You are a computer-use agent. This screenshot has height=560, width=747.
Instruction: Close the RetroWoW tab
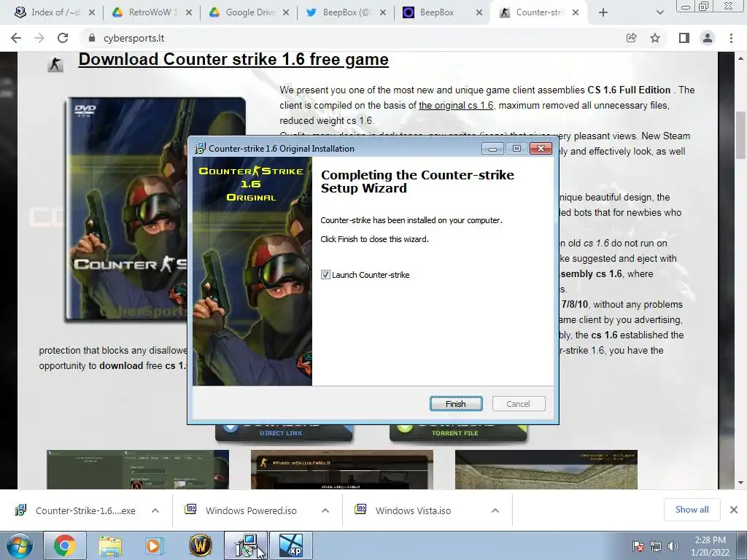pos(189,12)
